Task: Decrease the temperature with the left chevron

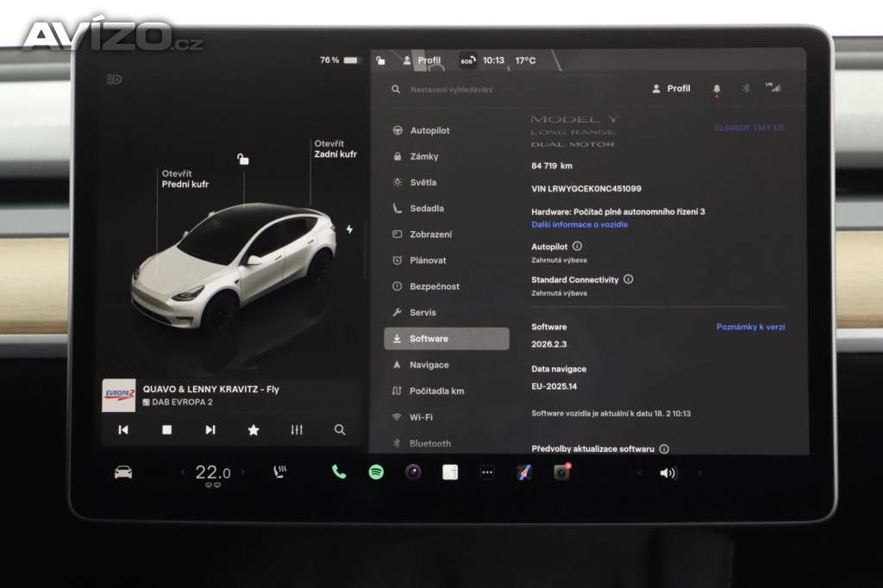Action: click(183, 472)
